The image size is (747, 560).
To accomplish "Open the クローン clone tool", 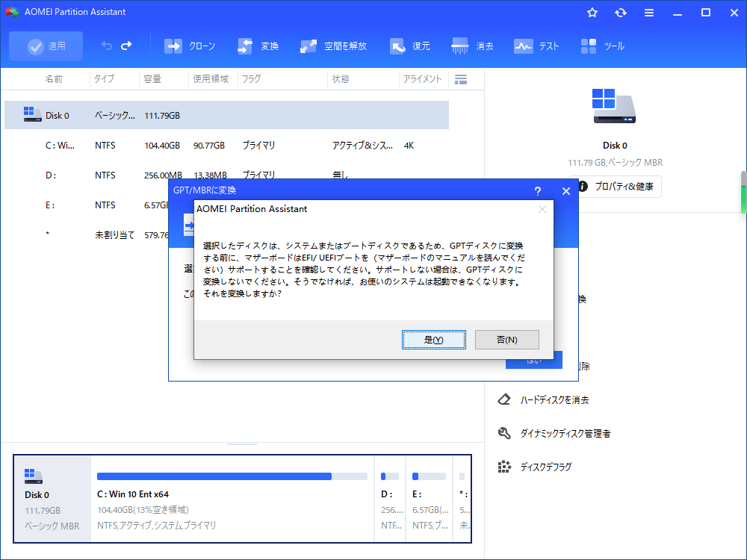I will tap(190, 46).
